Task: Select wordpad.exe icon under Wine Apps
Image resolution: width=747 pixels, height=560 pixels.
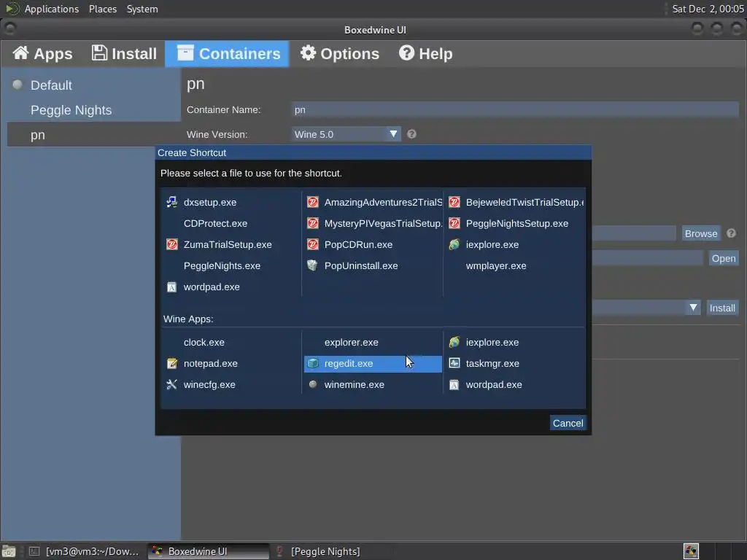Action: coord(454,385)
